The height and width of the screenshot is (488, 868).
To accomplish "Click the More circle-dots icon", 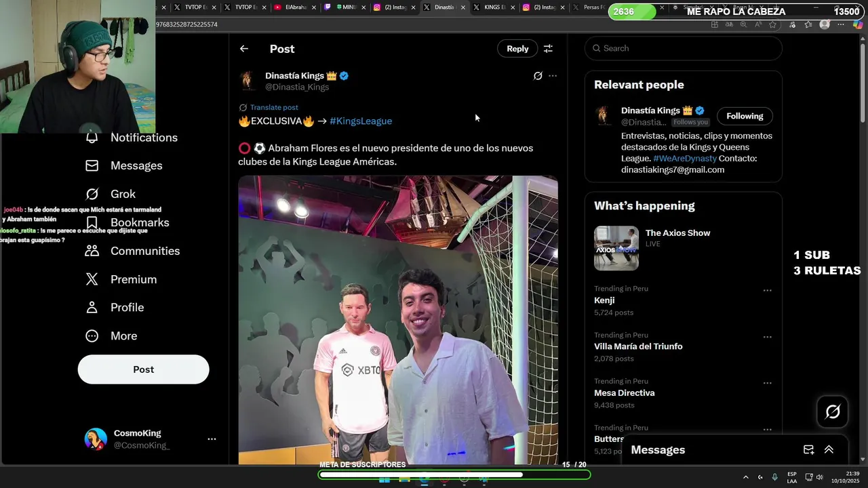I will [x=92, y=335].
